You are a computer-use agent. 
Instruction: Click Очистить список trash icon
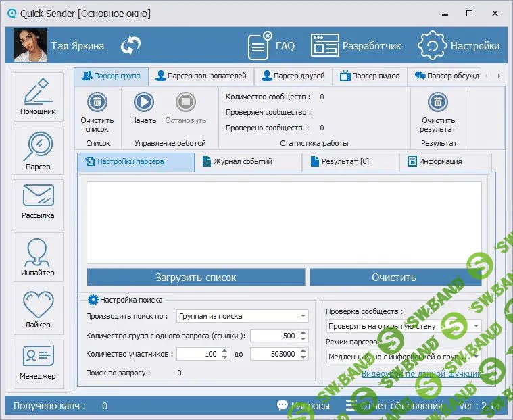97,102
